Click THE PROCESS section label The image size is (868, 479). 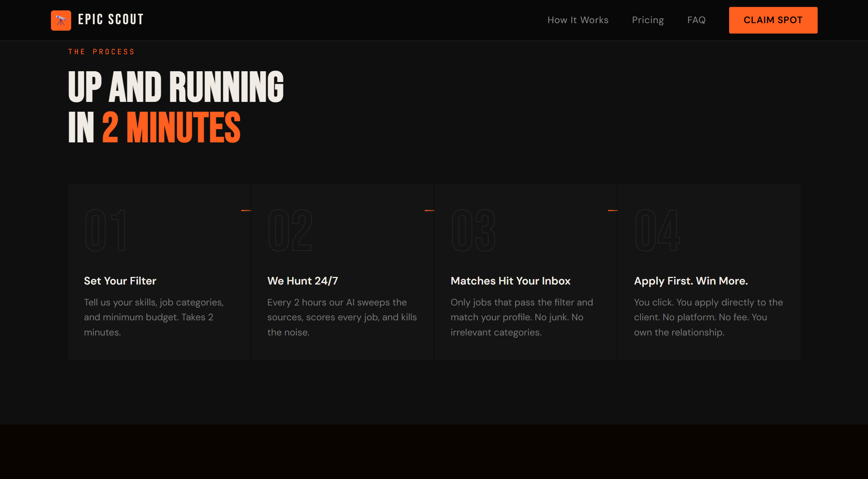coord(101,52)
